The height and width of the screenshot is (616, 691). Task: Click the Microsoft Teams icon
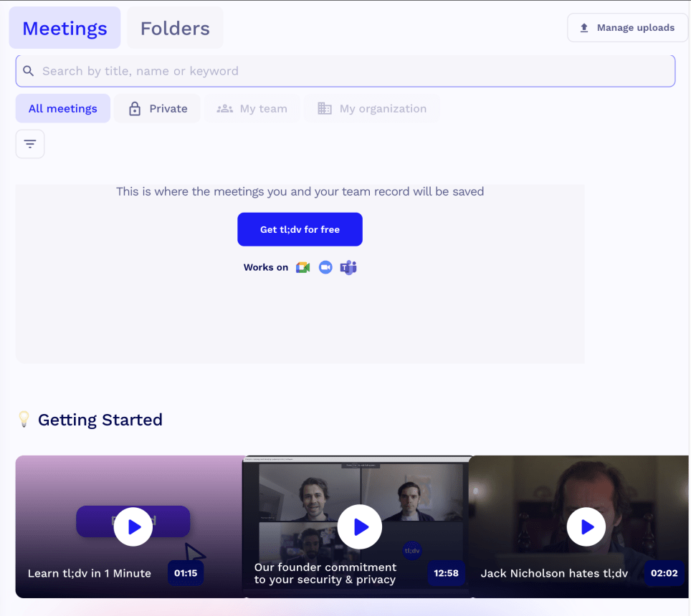[348, 267]
